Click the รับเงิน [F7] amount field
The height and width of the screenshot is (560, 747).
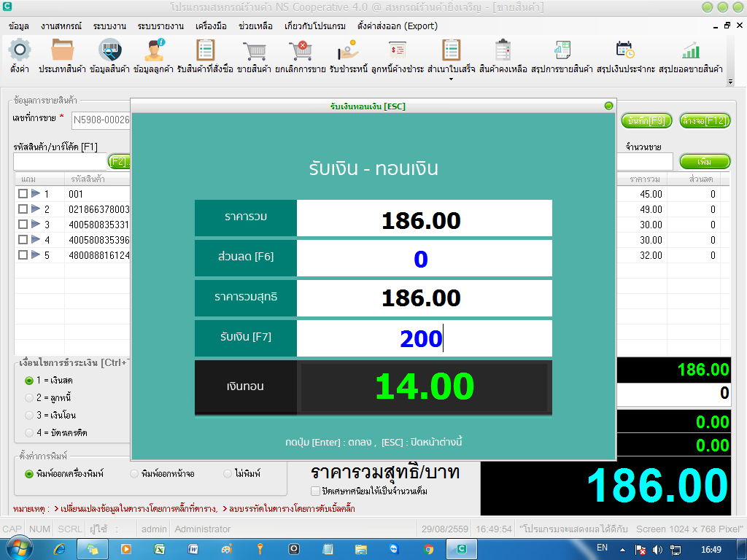[424, 338]
